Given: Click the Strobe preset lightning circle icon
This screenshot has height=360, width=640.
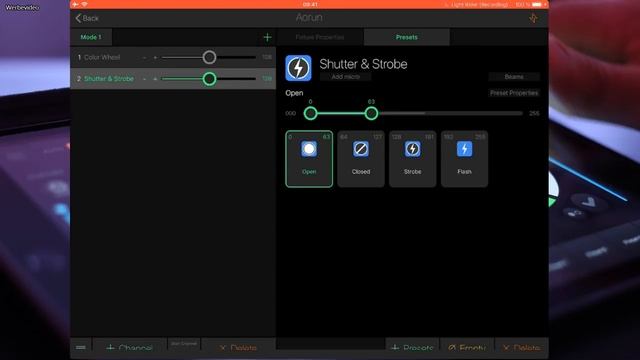Looking at the screenshot, I should pos(413,149).
